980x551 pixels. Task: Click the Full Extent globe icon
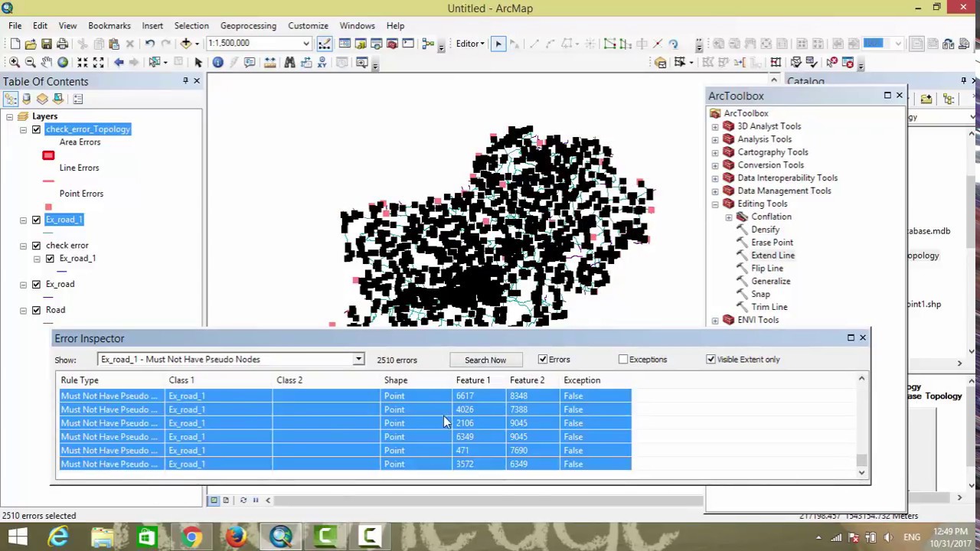(x=62, y=63)
